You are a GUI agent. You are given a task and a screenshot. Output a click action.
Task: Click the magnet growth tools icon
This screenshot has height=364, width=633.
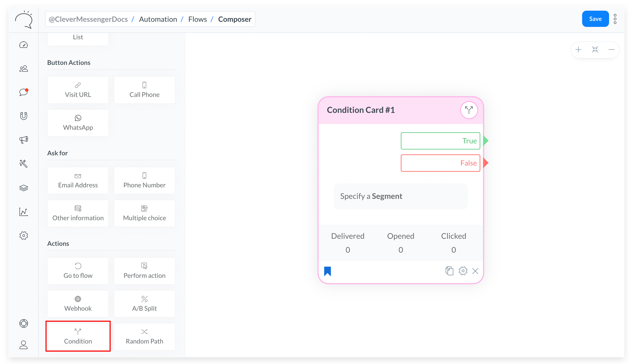click(x=23, y=116)
